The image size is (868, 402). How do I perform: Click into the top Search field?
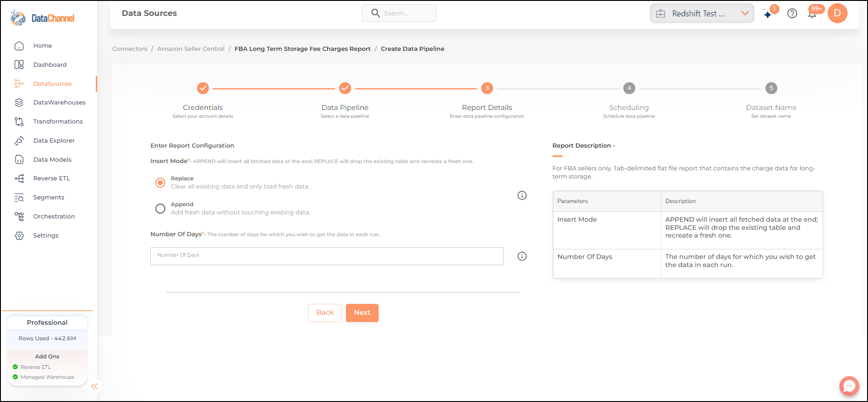pos(399,13)
